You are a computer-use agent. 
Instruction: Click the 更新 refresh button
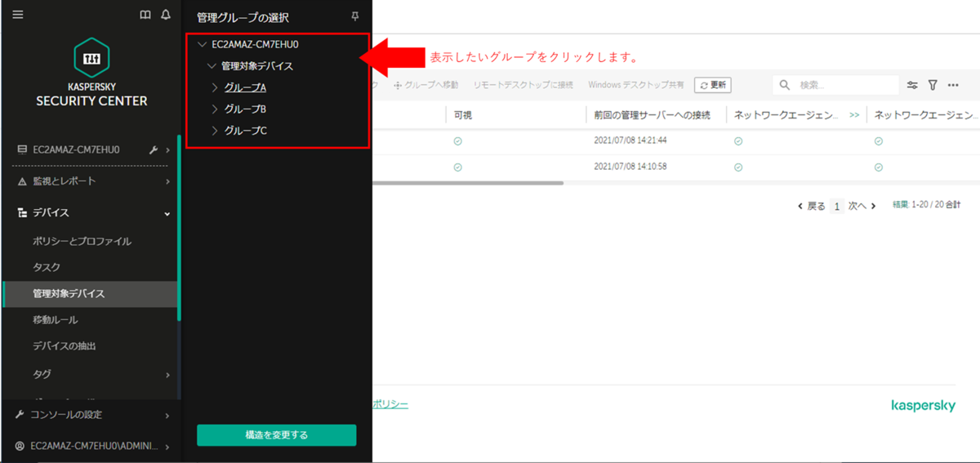[712, 85]
